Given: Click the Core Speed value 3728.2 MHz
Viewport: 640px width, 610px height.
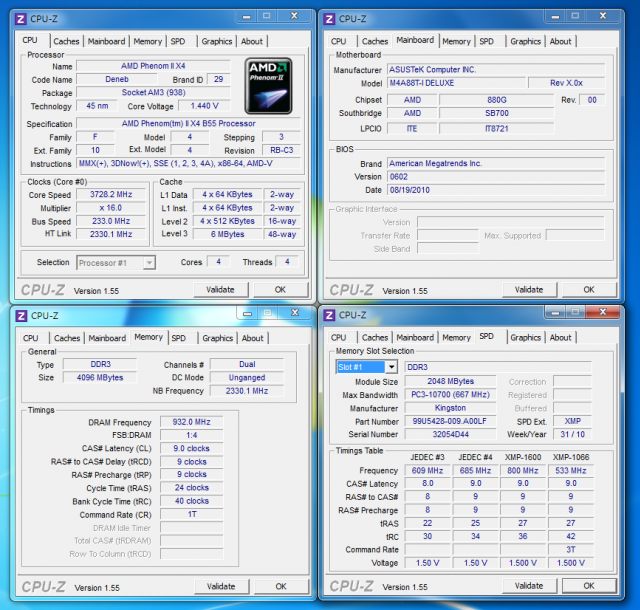Looking at the screenshot, I should point(111,194).
